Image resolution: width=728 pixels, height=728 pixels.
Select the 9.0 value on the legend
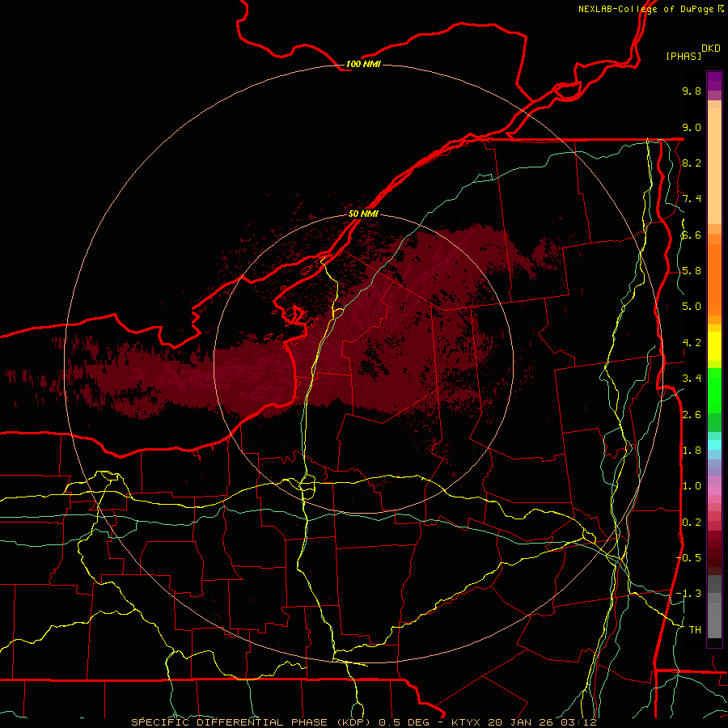(692, 127)
